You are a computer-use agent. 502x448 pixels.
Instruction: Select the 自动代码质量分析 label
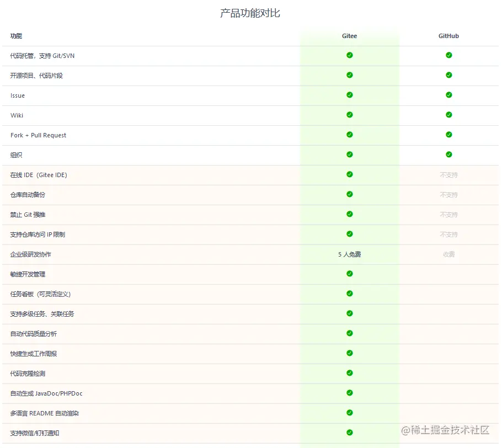pyautogui.click(x=34, y=334)
